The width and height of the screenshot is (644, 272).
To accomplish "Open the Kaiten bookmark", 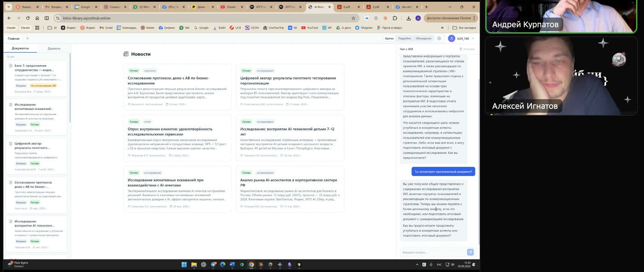I will [147, 28].
